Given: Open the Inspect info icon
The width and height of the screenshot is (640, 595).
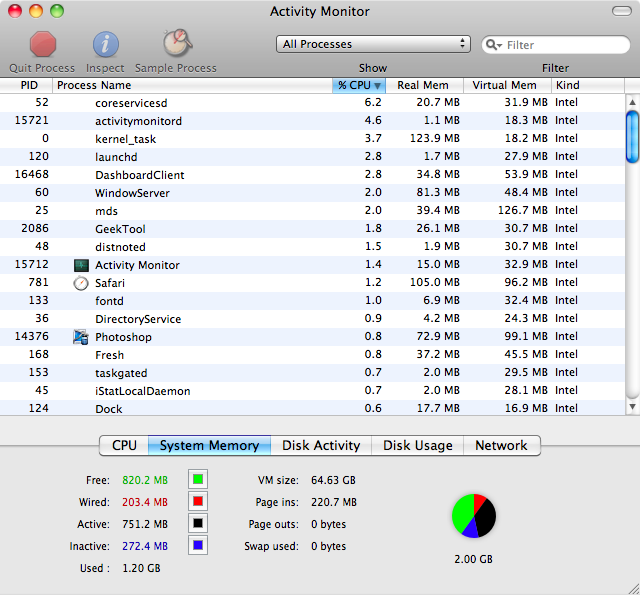Looking at the screenshot, I should click(x=106, y=44).
